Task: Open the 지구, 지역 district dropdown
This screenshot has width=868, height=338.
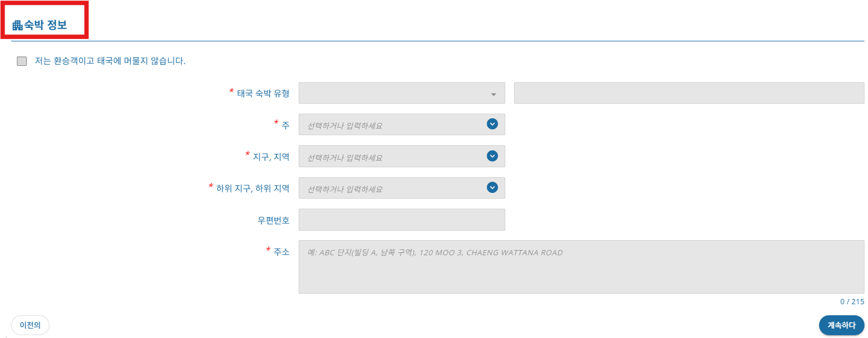Action: pos(402,156)
